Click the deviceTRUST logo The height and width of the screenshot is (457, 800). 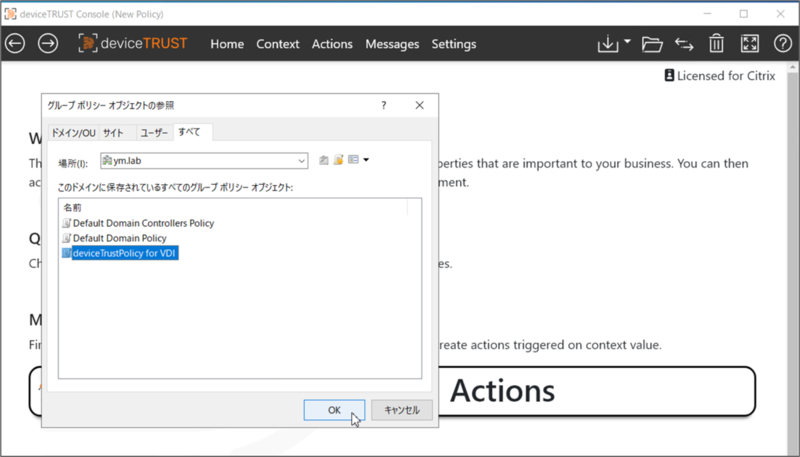point(133,43)
